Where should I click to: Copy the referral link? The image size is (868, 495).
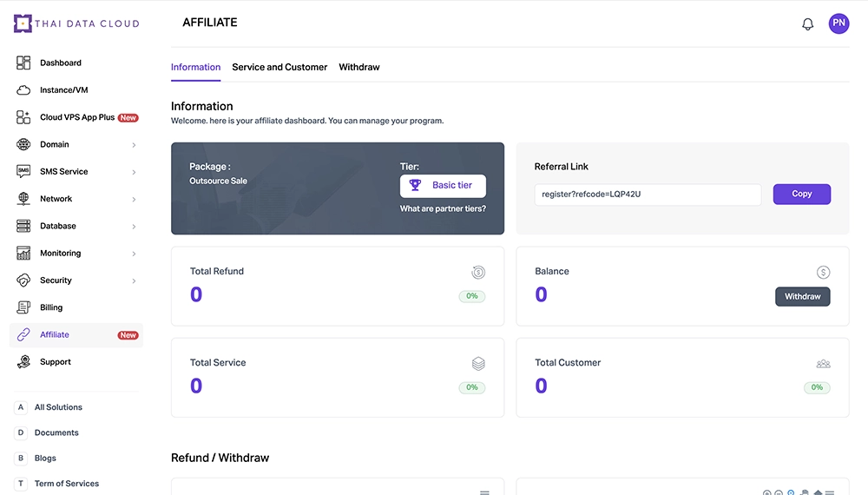click(x=801, y=194)
